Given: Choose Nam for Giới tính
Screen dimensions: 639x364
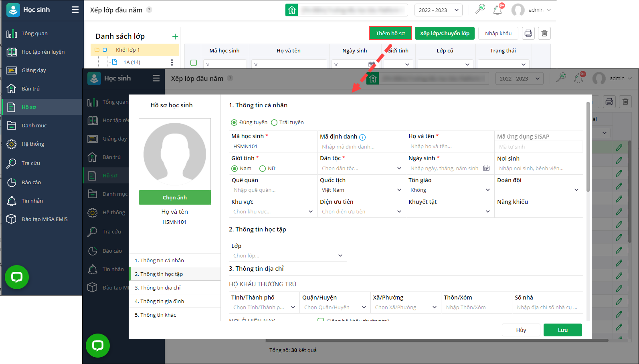Looking at the screenshot, I should pos(235,169).
